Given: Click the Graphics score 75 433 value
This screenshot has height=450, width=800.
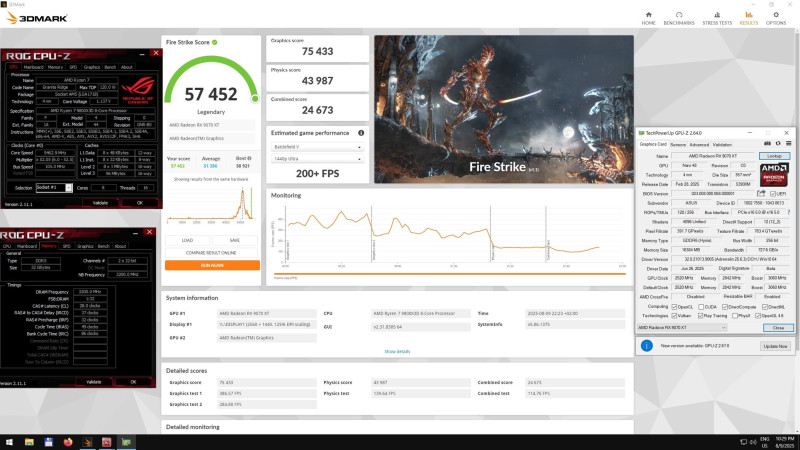Looking at the screenshot, I should click(317, 52).
